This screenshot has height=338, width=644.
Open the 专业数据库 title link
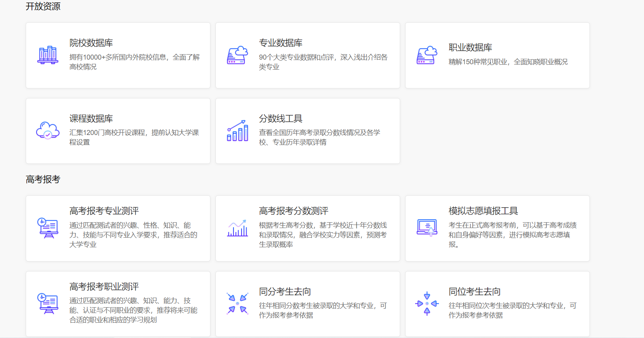click(x=281, y=43)
